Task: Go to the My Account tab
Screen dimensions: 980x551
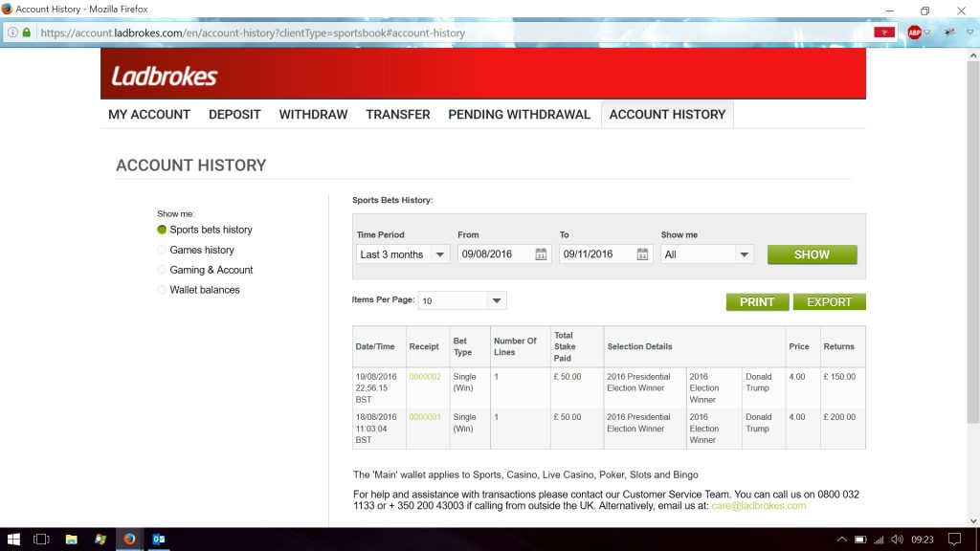Action: [x=149, y=115]
